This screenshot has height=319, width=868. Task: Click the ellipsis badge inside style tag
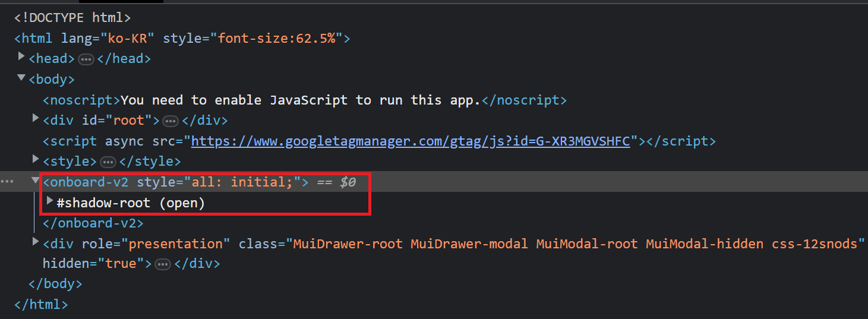tap(108, 162)
